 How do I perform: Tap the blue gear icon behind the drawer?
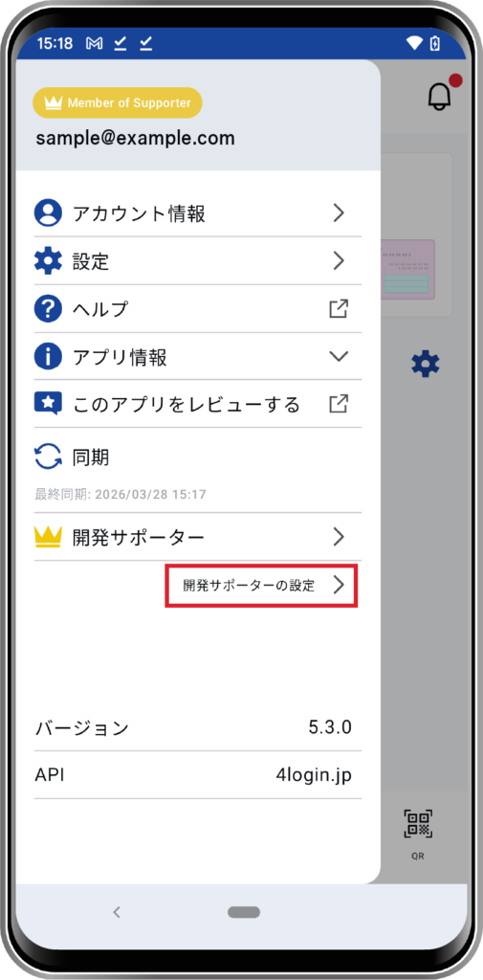coord(426,363)
